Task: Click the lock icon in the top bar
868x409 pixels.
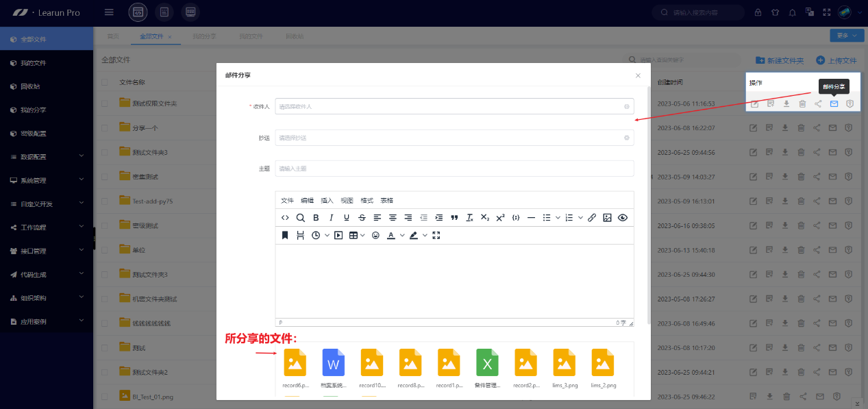Action: [758, 12]
